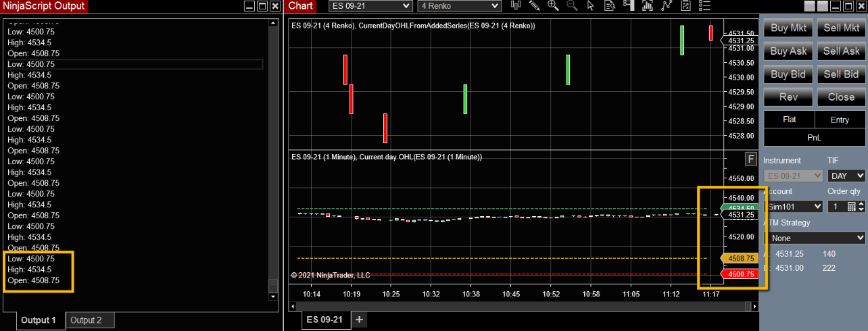This screenshot has width=868, height=331.
Task: Click the Buy Mkt button
Action: pyautogui.click(x=788, y=28)
